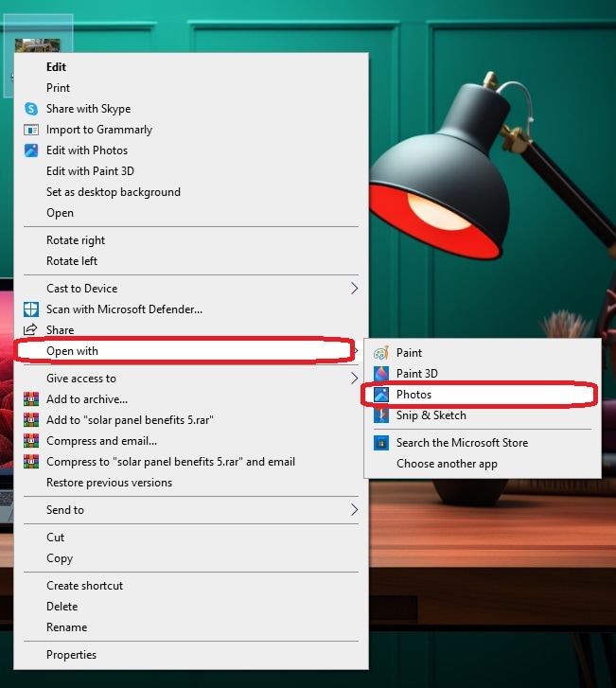Select Cut from the context menu
The image size is (616, 688).
coord(191,538)
